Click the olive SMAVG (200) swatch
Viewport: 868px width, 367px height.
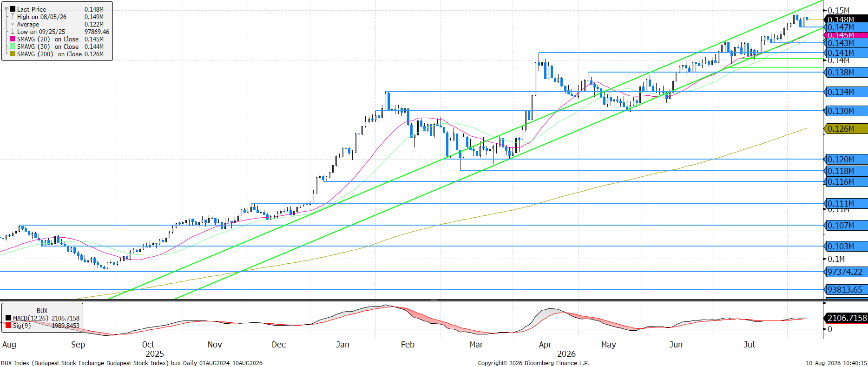coord(13,54)
